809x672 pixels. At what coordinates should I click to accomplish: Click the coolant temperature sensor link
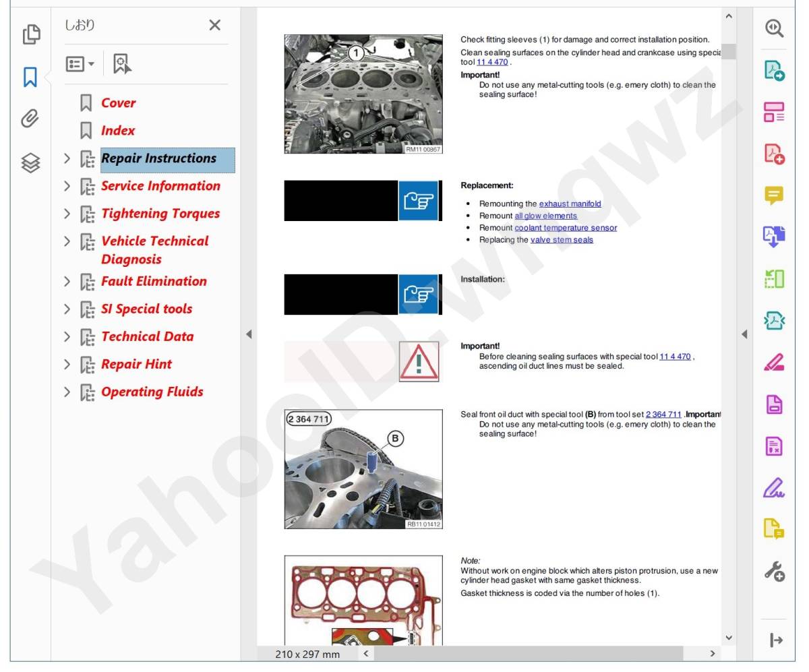(566, 228)
